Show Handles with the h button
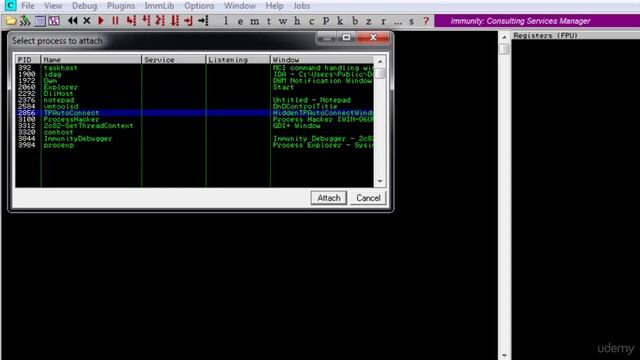Viewport: 640px width, 360px height. coord(297,21)
